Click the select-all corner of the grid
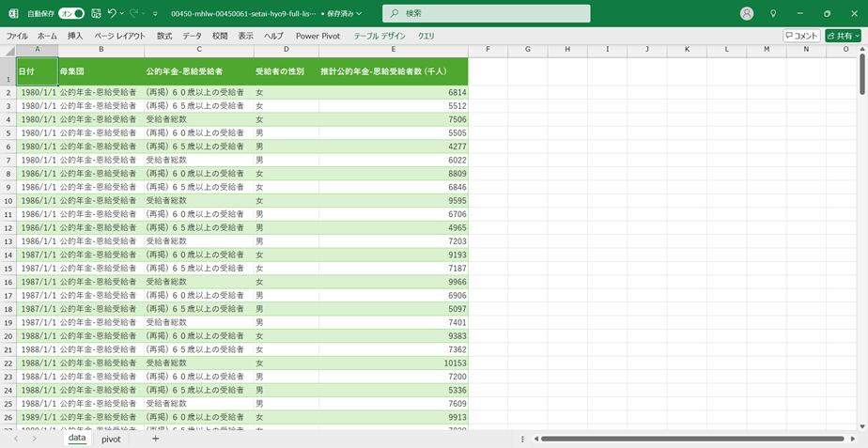 pos(8,49)
